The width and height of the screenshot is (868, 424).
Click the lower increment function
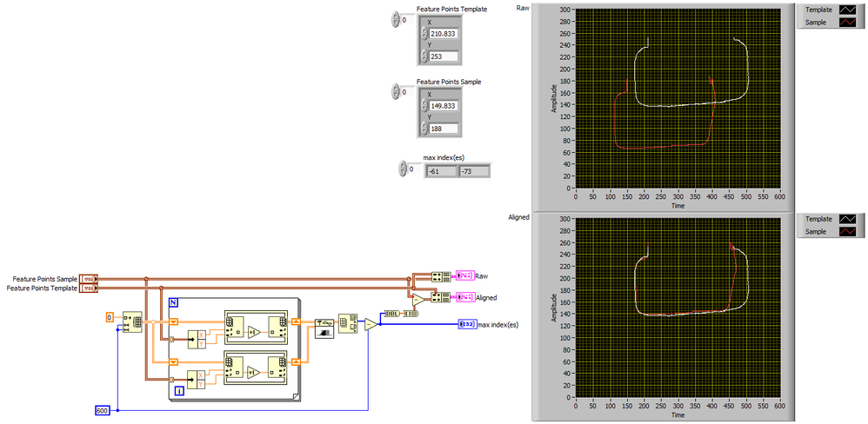click(x=255, y=372)
